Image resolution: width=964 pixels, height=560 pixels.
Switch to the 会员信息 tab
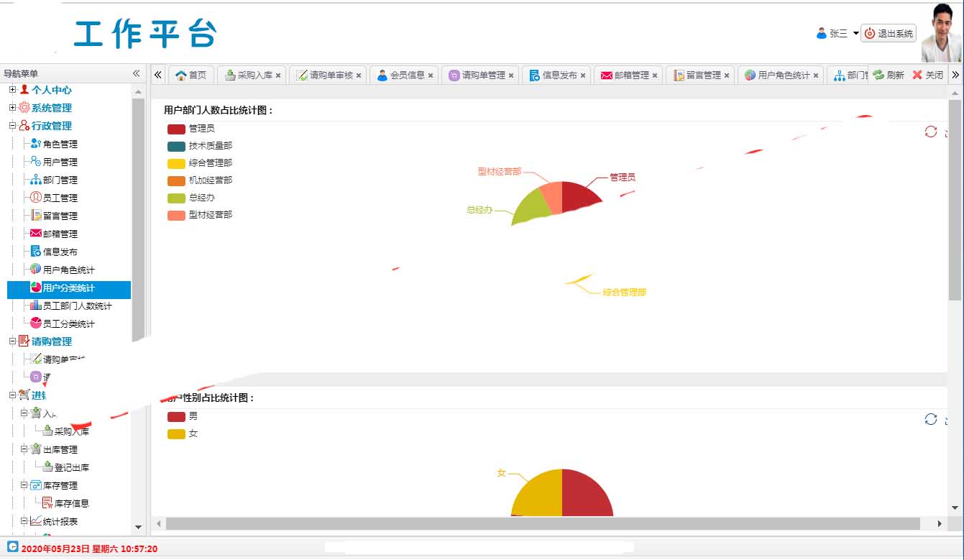[407, 75]
